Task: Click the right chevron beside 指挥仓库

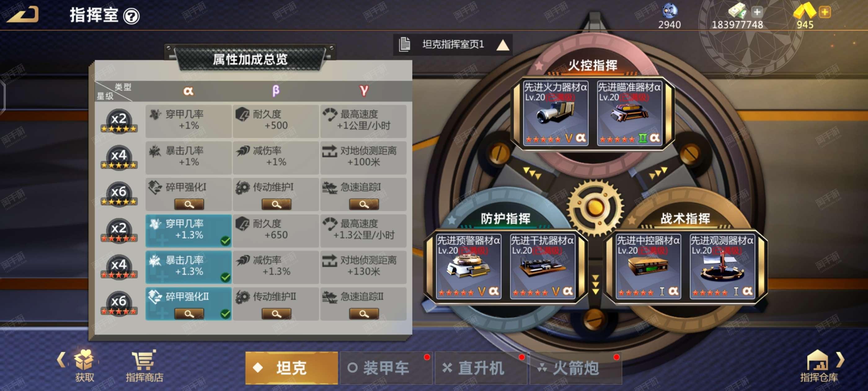Action: tap(840, 360)
